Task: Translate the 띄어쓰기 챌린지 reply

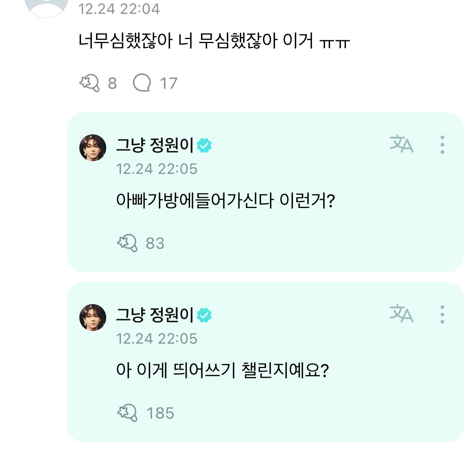Action: pyautogui.click(x=401, y=314)
